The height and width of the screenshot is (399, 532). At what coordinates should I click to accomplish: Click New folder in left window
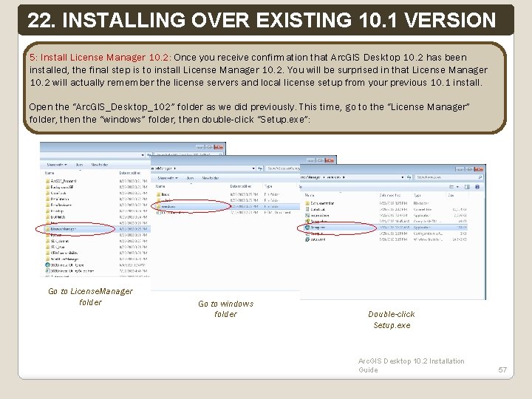click(x=100, y=165)
